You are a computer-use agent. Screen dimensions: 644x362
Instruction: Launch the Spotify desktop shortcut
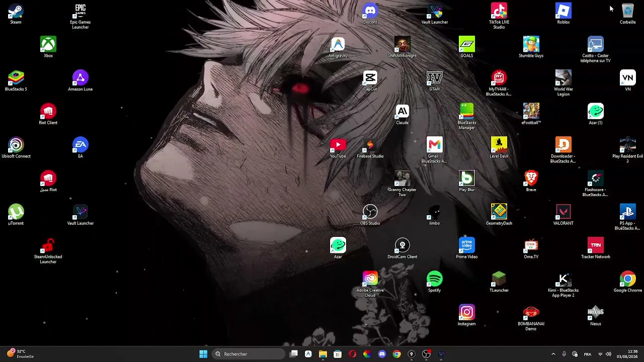(x=435, y=282)
